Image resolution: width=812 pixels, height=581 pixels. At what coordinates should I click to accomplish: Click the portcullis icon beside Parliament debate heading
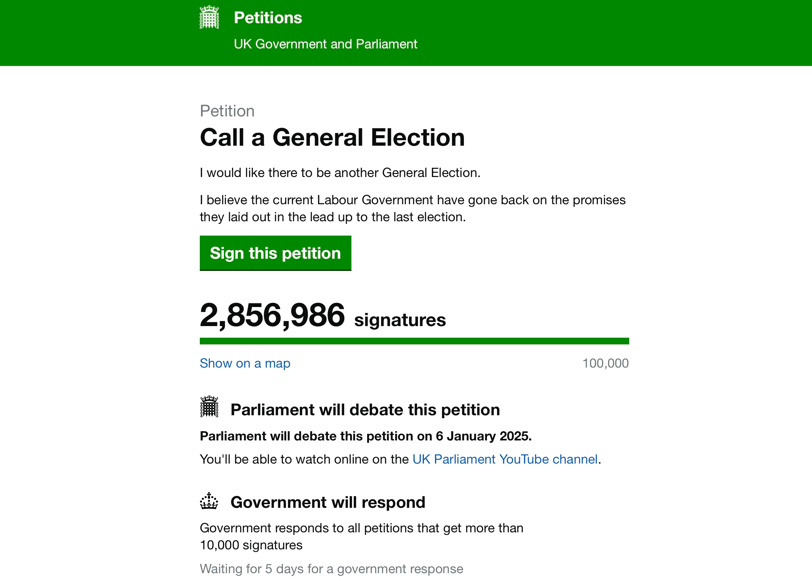[209, 406]
